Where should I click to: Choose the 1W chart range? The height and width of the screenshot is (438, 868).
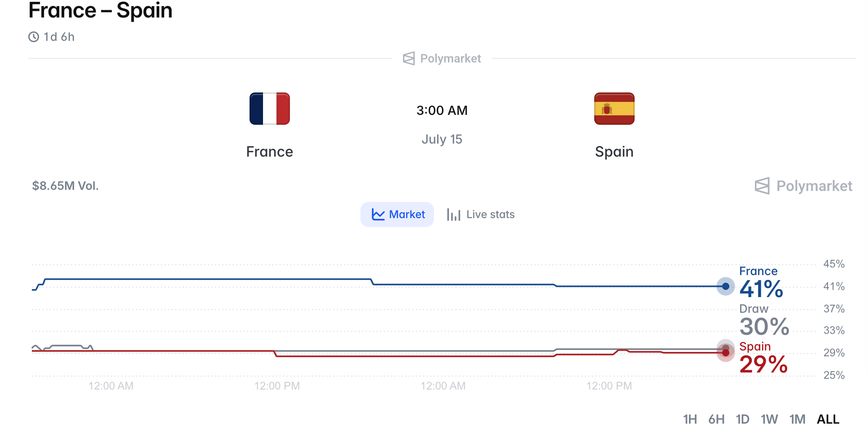point(769,419)
